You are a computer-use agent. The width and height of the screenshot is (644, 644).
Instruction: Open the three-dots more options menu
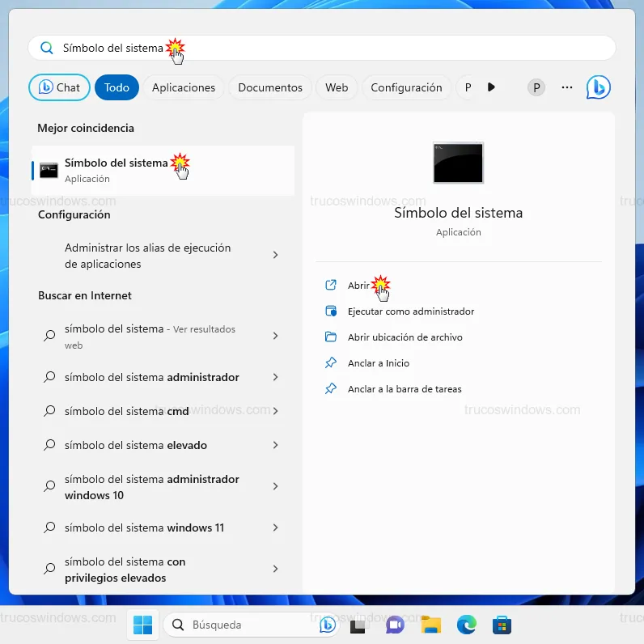tap(566, 87)
